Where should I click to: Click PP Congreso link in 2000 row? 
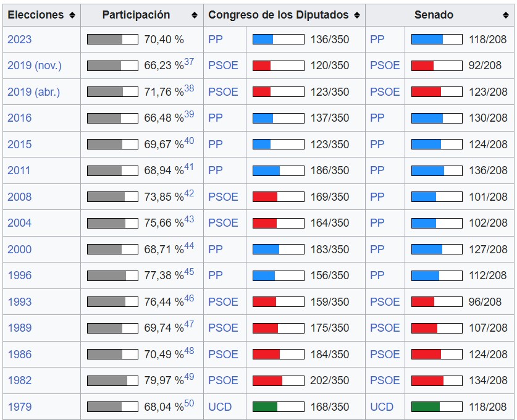pyautogui.click(x=216, y=250)
